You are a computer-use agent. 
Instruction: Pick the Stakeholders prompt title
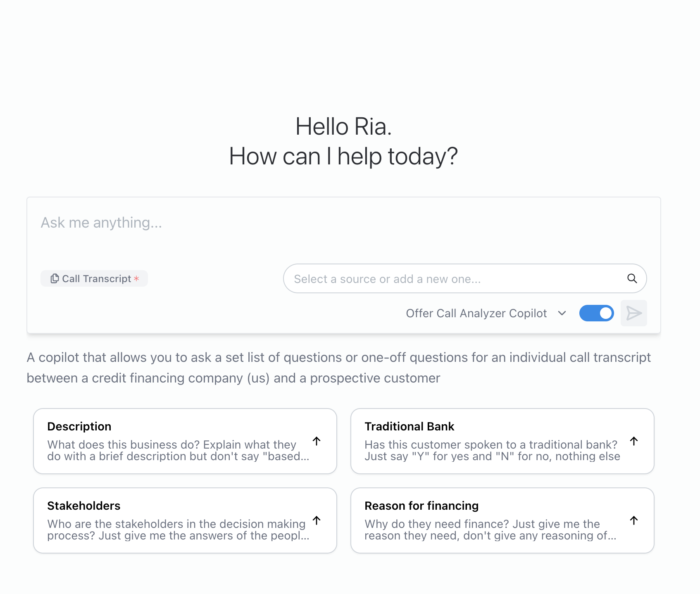84,506
